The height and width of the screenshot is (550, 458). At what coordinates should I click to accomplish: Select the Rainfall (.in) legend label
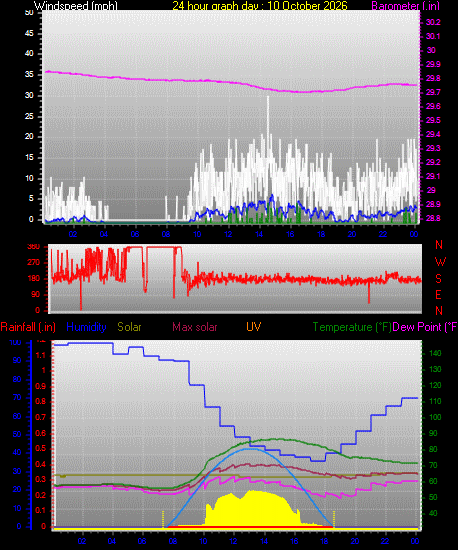(28, 327)
